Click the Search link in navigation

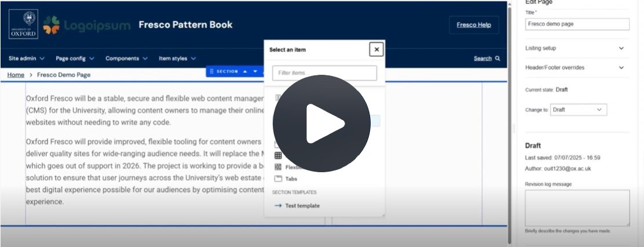pyautogui.click(x=482, y=59)
